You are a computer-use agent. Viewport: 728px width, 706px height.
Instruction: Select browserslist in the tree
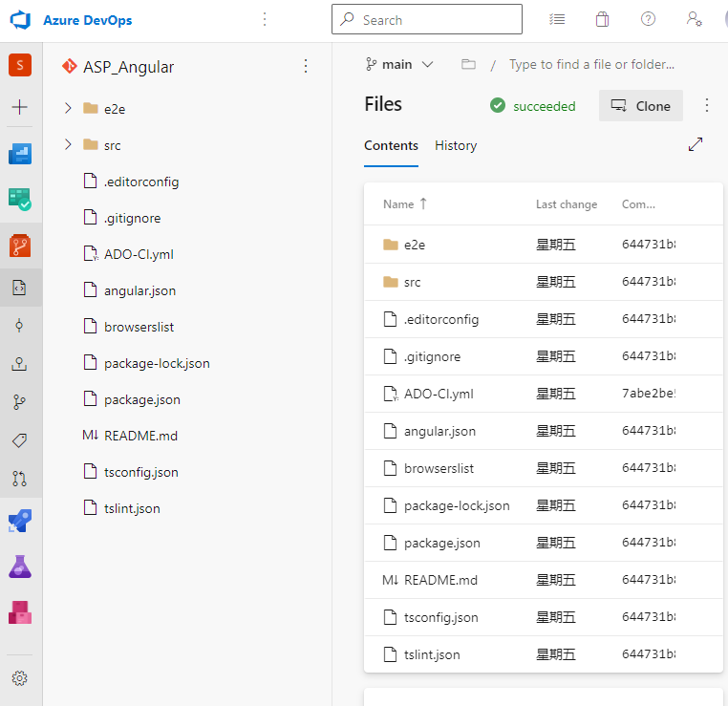coord(139,327)
